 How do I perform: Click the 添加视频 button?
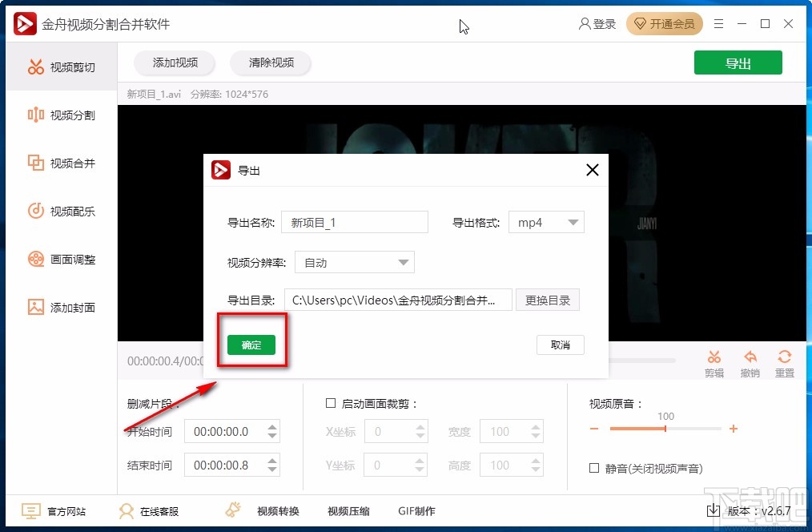(175, 62)
